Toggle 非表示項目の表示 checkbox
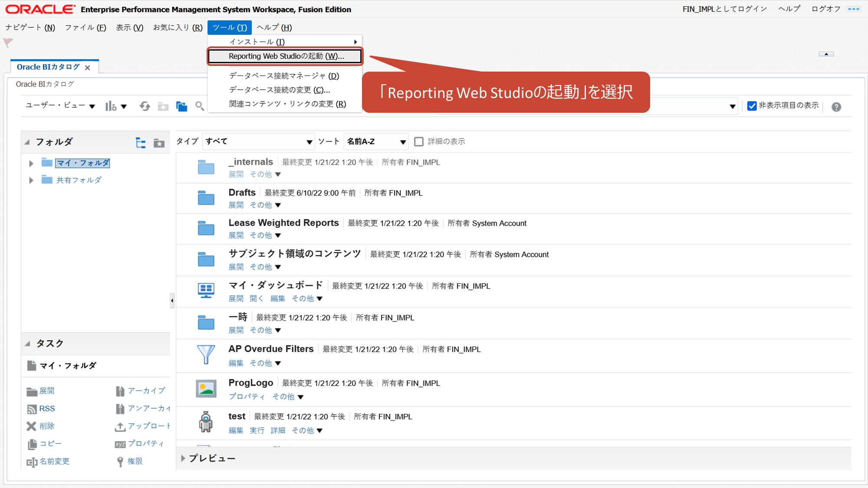The image size is (868, 488). (x=752, y=106)
